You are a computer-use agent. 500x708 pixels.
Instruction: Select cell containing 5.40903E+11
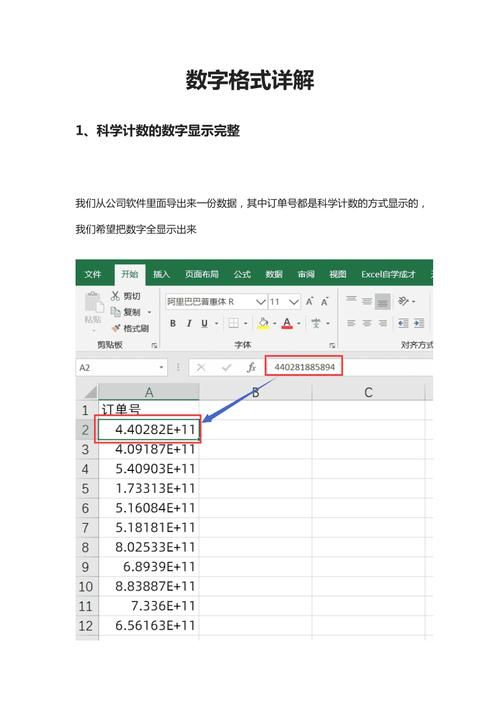[x=149, y=469]
